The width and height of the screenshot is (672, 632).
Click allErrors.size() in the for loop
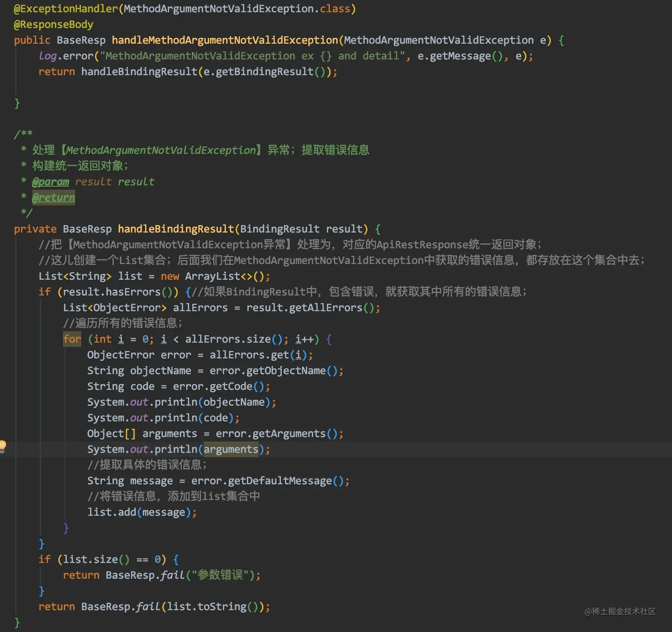click(x=234, y=339)
